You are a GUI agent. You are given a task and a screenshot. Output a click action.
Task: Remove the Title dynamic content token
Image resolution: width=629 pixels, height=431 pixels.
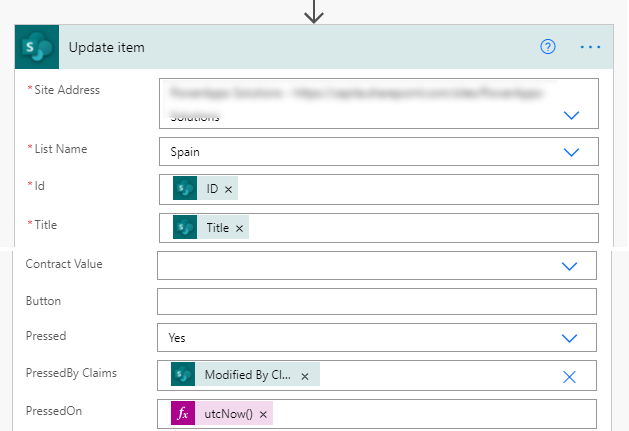[x=239, y=228]
